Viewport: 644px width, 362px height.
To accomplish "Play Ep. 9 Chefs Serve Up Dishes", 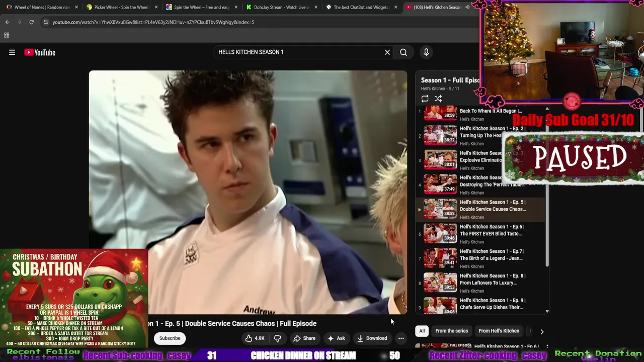I will point(480,305).
